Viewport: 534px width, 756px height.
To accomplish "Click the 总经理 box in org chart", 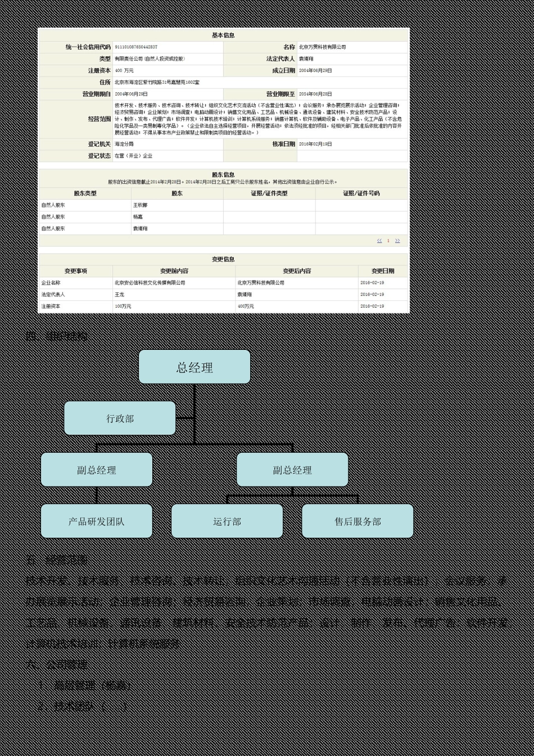I will pos(194,367).
